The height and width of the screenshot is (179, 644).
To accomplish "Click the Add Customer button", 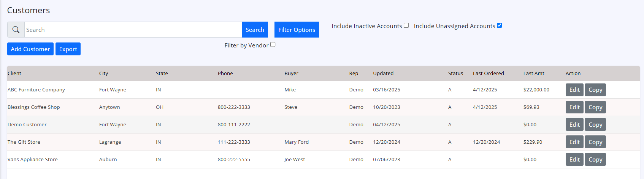I will tap(30, 49).
